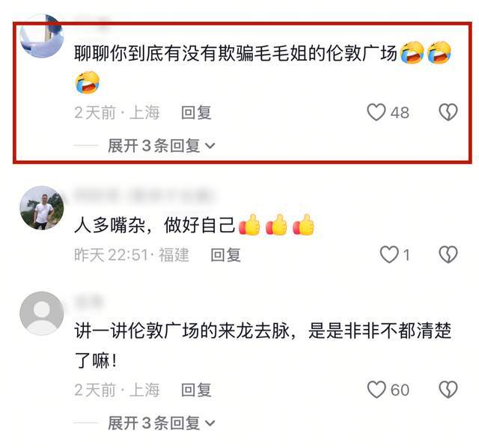Viewport: 479px width, 448px height.
Task: Select the 讲一讲伦敦广场 comment text
Action: tap(263, 345)
